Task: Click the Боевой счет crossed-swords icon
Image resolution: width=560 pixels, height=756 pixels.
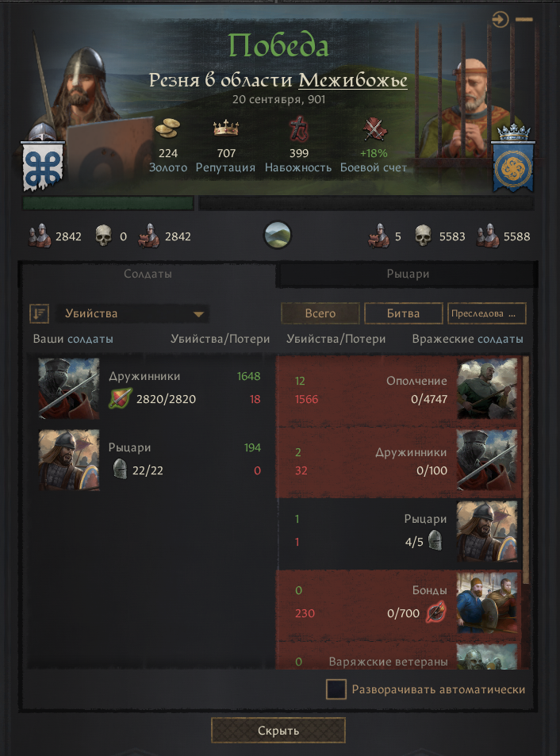Action: [374, 129]
